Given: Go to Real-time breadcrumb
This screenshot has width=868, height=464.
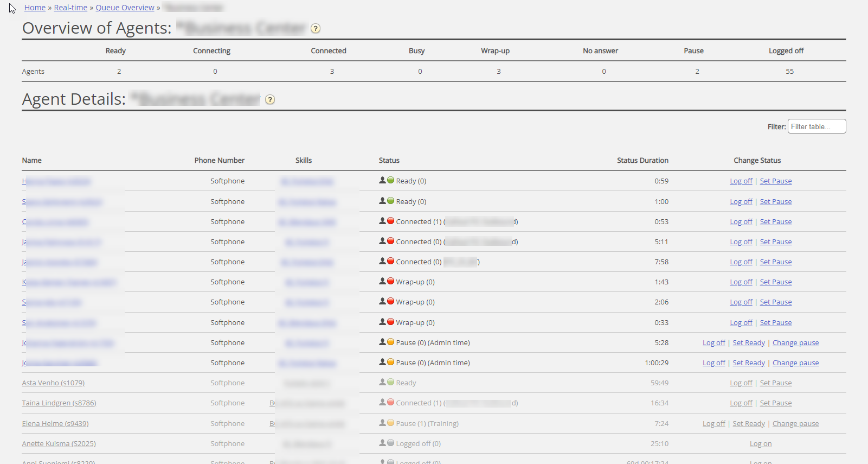Looking at the screenshot, I should click(70, 8).
